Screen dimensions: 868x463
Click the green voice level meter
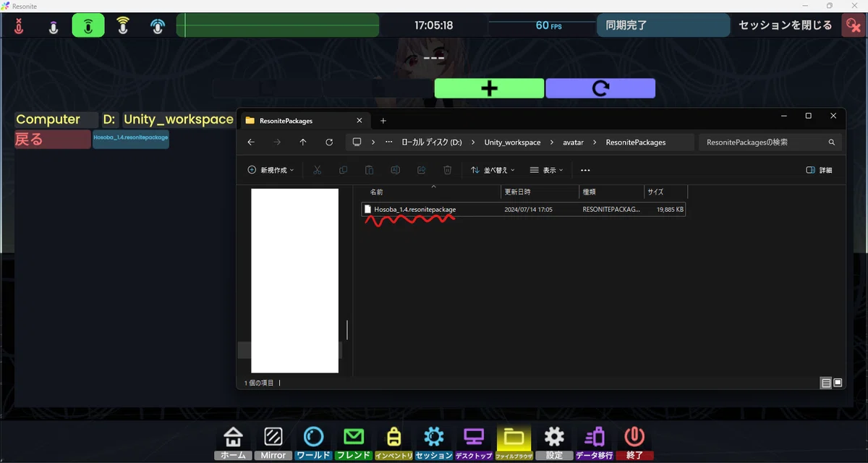pyautogui.click(x=278, y=25)
